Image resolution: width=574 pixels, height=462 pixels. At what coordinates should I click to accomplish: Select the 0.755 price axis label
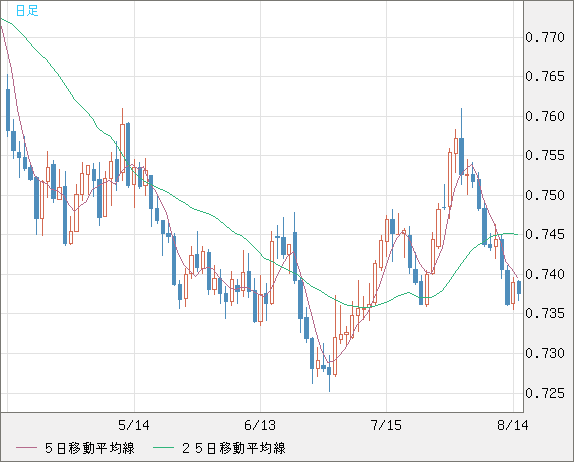[545, 156]
